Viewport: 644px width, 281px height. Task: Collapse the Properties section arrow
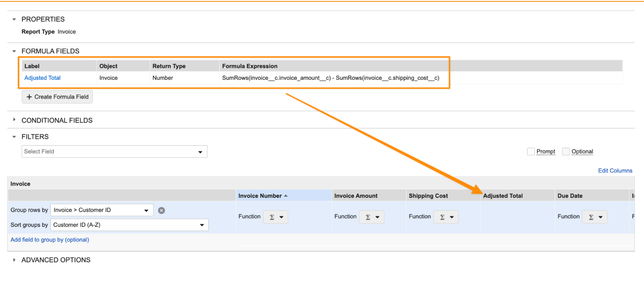coord(14,19)
